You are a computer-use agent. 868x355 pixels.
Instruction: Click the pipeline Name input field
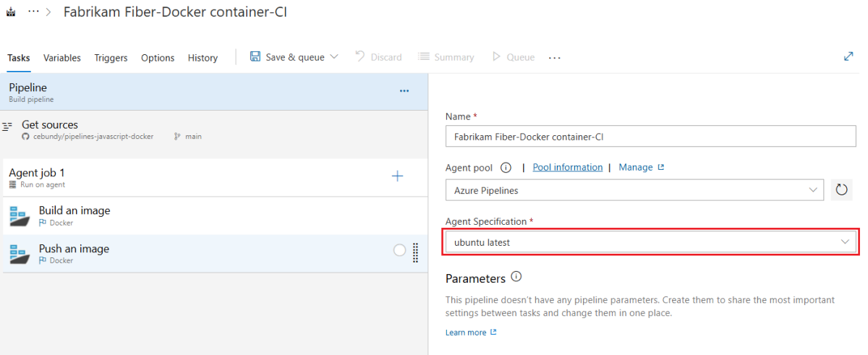[651, 136]
